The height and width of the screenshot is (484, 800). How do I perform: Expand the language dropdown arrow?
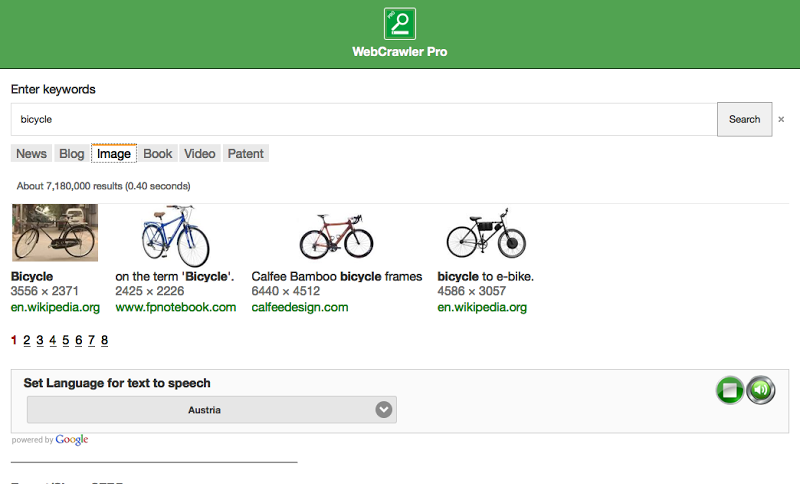[x=383, y=410]
